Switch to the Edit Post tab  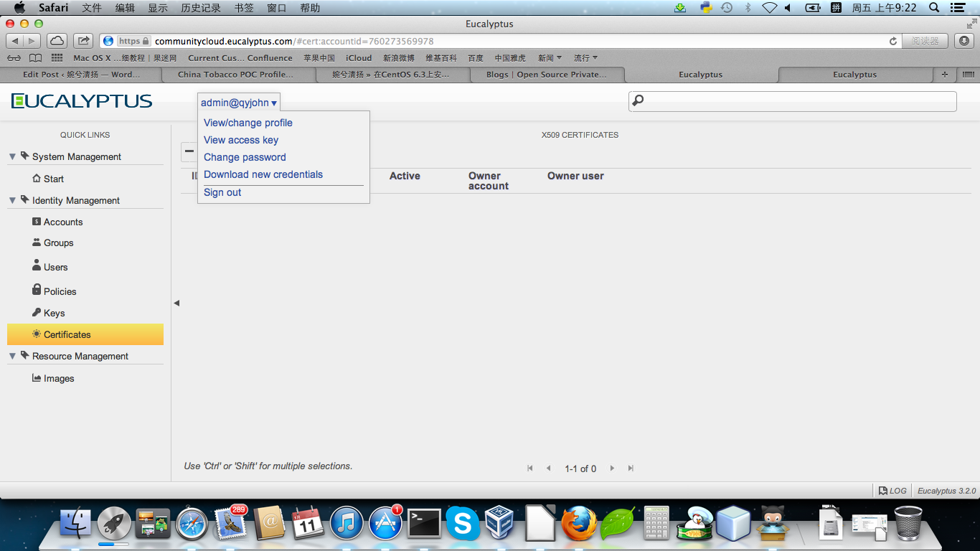pyautogui.click(x=81, y=75)
